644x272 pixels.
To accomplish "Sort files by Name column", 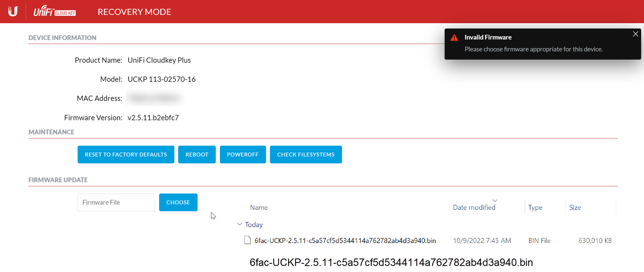I will (x=259, y=208).
